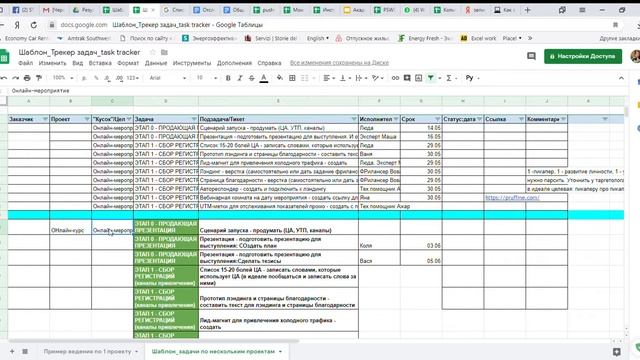Screen dimensions: 640x360
Task: Star the document title
Action: (x=153, y=52)
